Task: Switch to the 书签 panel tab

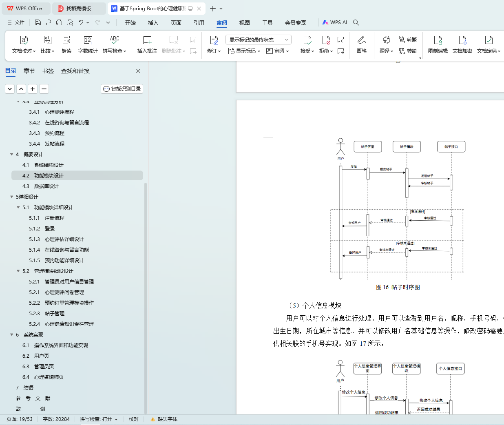Action: pyautogui.click(x=48, y=71)
